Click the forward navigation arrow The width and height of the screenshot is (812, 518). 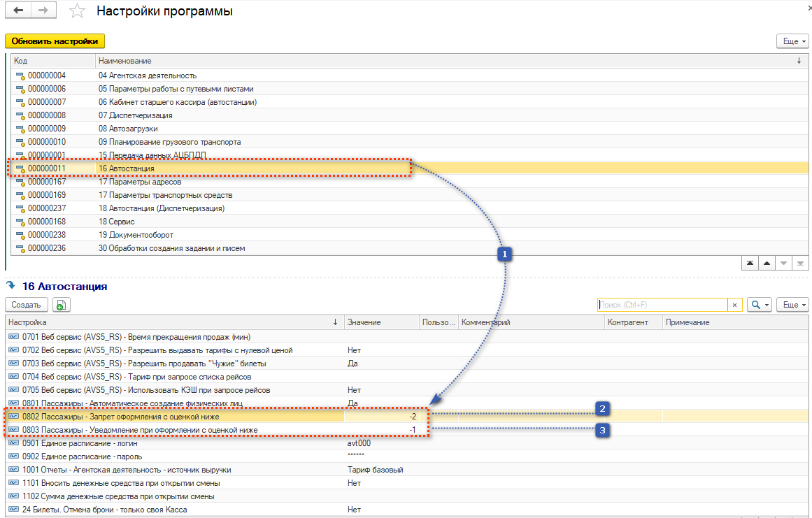coord(43,11)
